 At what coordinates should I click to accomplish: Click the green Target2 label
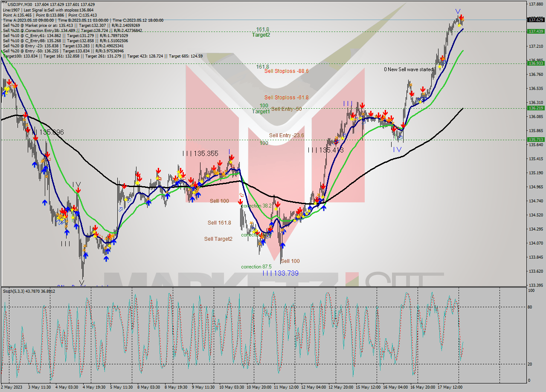point(261,35)
